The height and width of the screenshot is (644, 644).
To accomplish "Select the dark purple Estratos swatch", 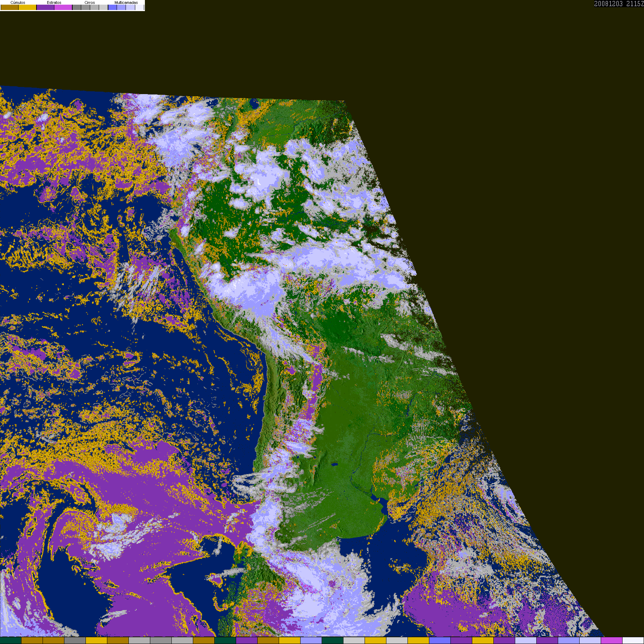I will 45,7.
